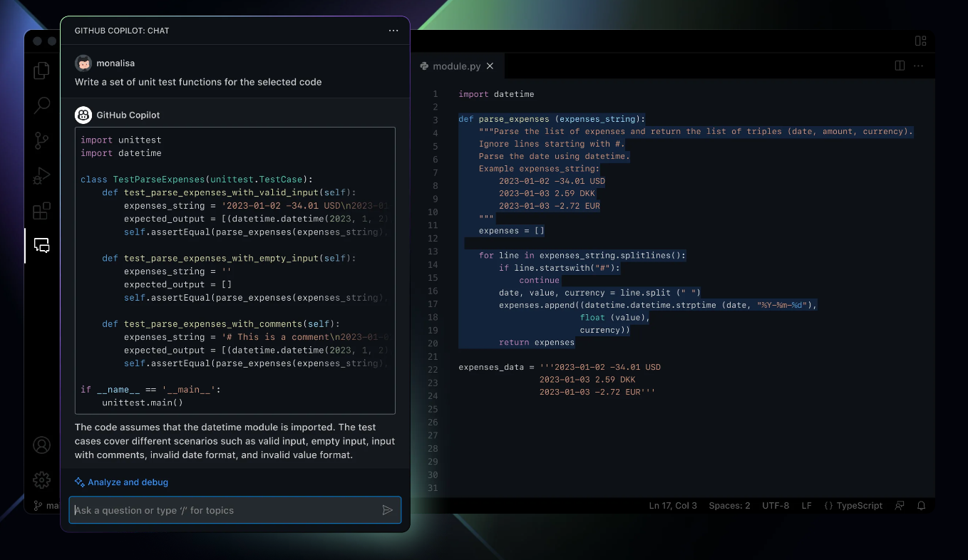Click the send message arrow icon
Screen dimensions: 968x560
[387, 510]
